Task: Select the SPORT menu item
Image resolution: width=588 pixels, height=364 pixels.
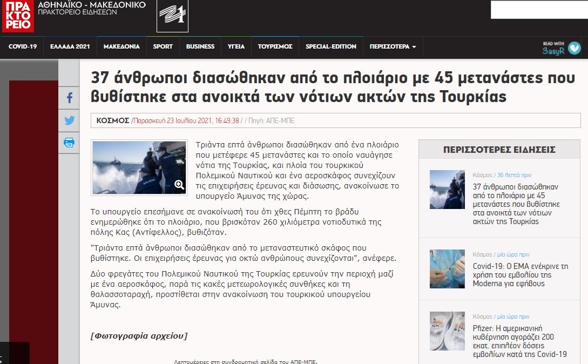Action: point(163,47)
